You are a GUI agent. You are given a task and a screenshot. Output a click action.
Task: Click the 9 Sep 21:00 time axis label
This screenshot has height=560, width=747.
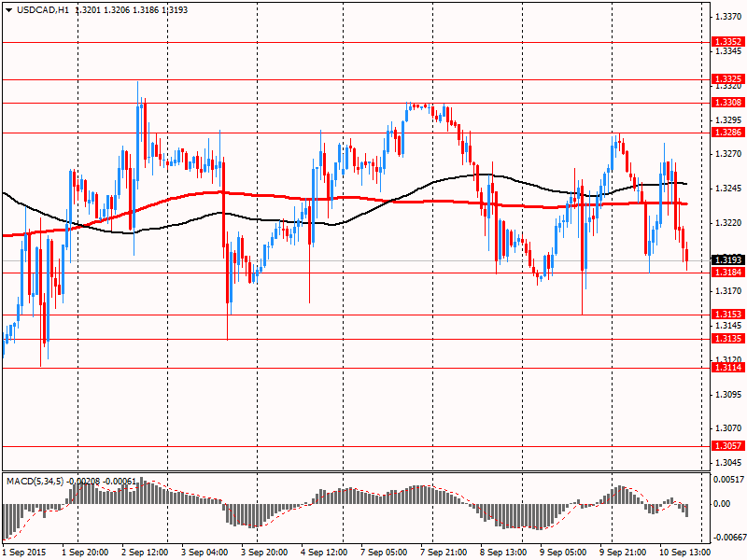(623, 553)
